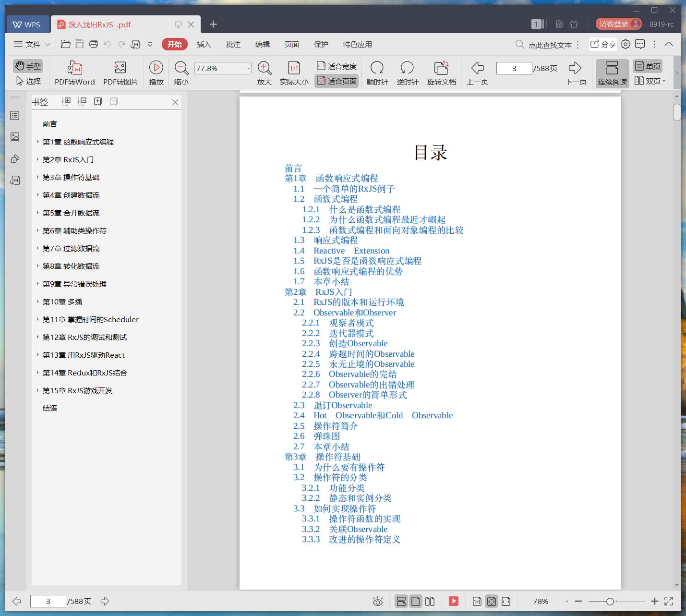Click the print icon in quick toolbar
Screen dimensions: 686x616
click(x=94, y=44)
